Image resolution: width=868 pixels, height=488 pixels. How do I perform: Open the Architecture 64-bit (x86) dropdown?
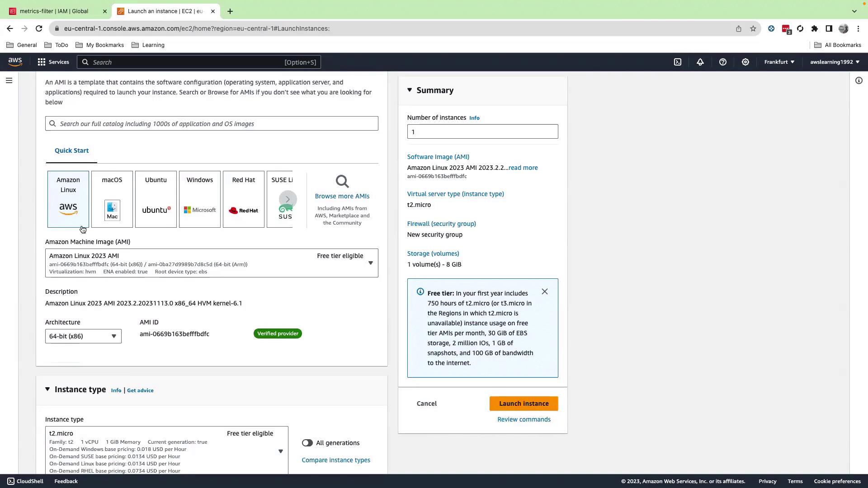pos(83,336)
